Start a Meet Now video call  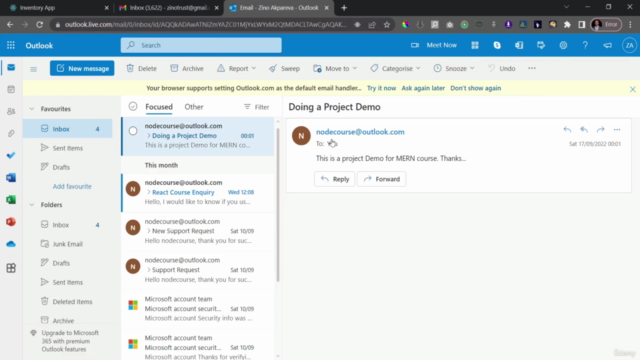tap(434, 45)
